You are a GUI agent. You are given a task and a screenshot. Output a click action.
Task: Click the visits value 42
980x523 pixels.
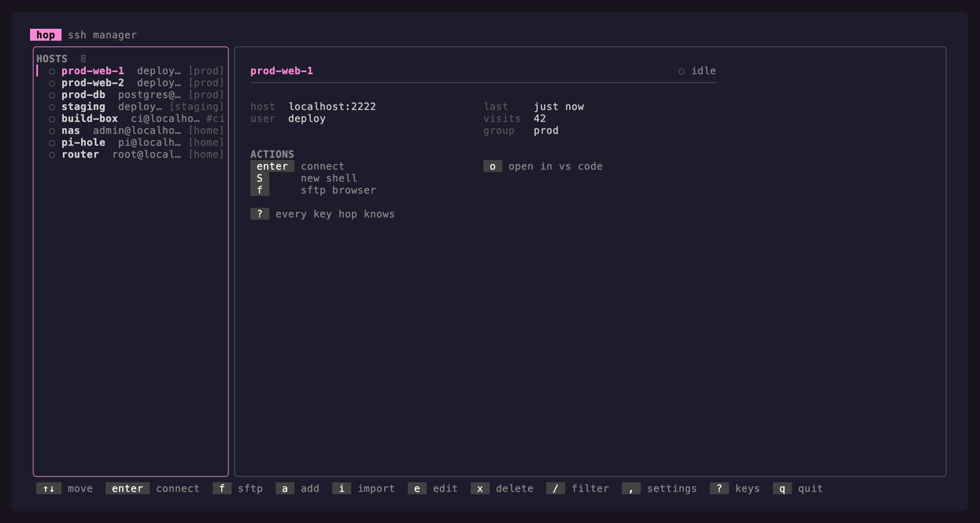click(540, 118)
